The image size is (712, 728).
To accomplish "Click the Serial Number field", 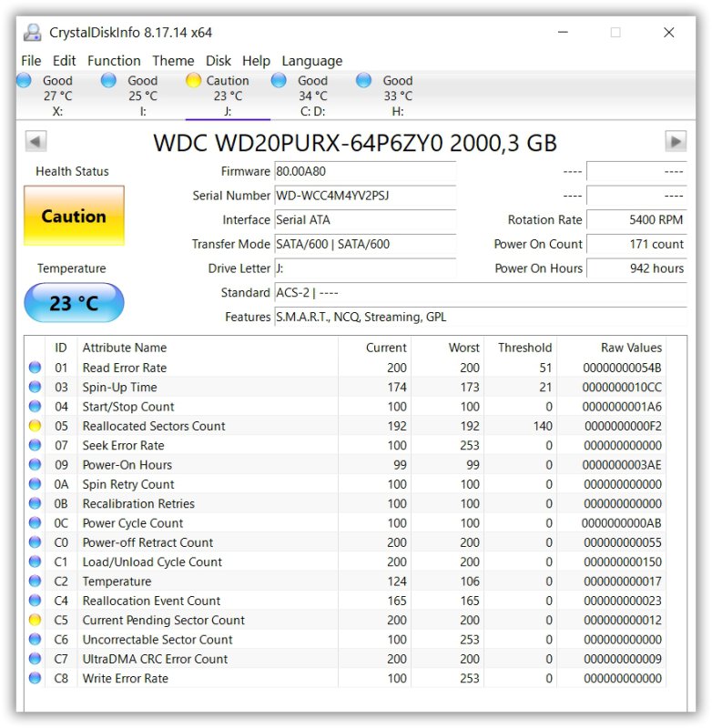I will (364, 196).
